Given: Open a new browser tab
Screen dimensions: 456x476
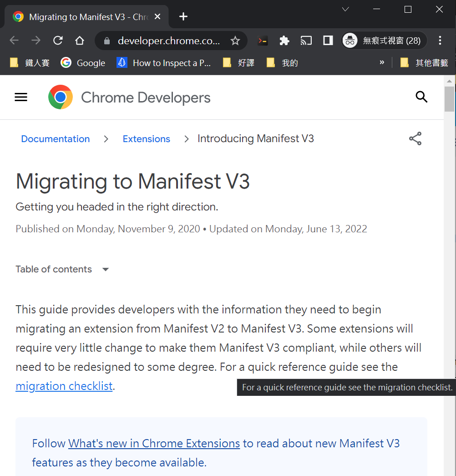Looking at the screenshot, I should pyautogui.click(x=183, y=17).
